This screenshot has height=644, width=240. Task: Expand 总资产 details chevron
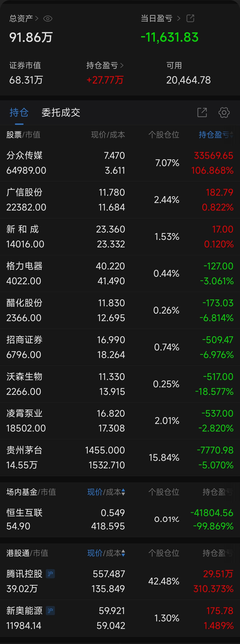[36, 18]
